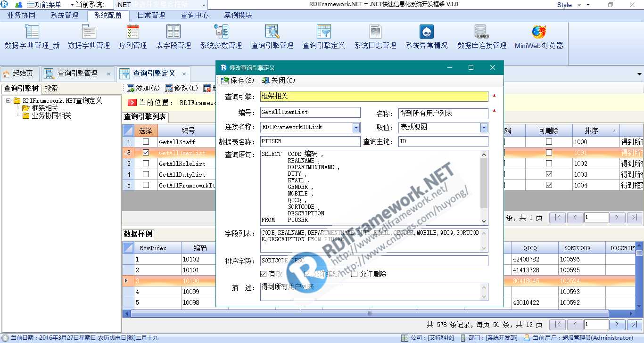Click the 编号 input field GetAllUserList
Image resolution: width=644 pixels, height=343 pixels.
[x=310, y=113]
